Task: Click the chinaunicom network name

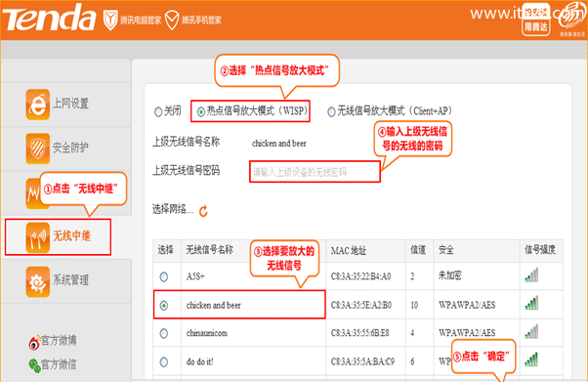Action: [x=207, y=333]
